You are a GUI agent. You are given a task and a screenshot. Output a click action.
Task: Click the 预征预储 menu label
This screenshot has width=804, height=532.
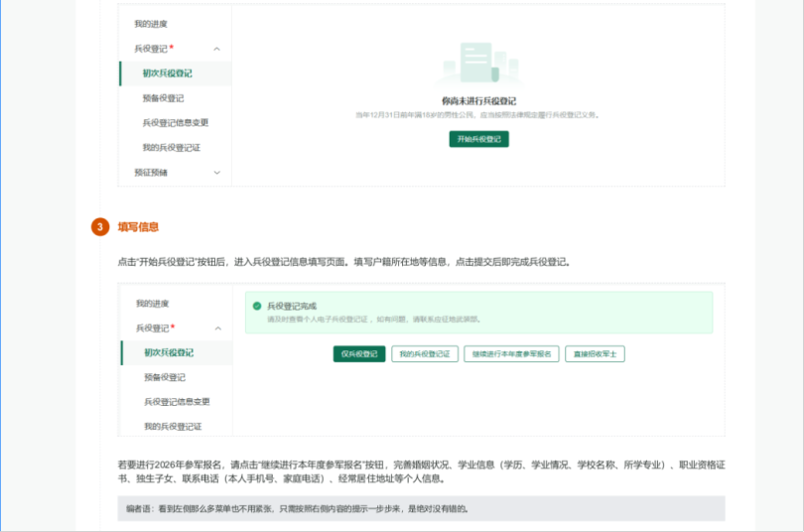151,173
